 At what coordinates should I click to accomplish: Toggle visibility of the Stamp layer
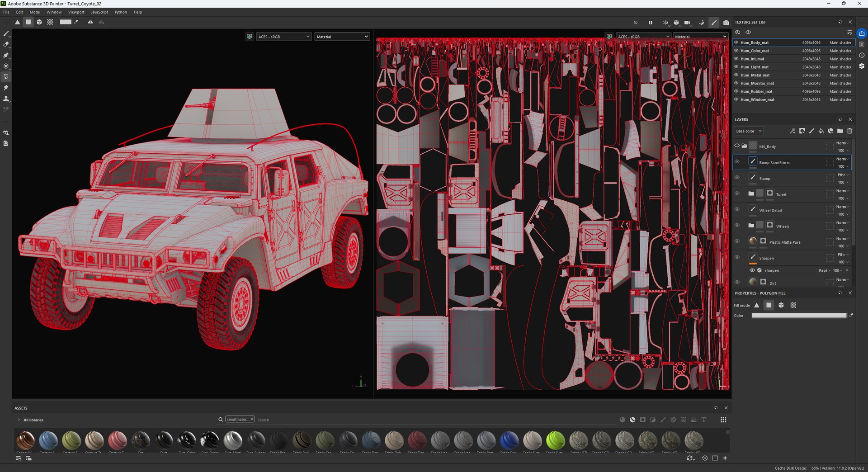[737, 178]
